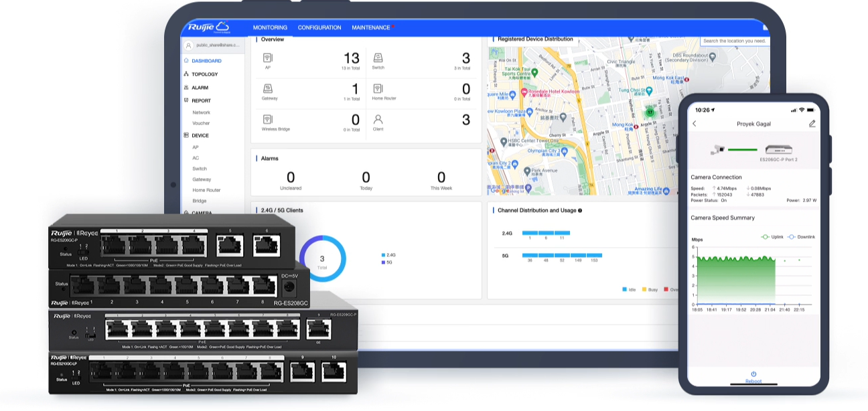The width and height of the screenshot is (868, 411).
Task: Select the Home Router overview icon
Action: pyautogui.click(x=378, y=88)
